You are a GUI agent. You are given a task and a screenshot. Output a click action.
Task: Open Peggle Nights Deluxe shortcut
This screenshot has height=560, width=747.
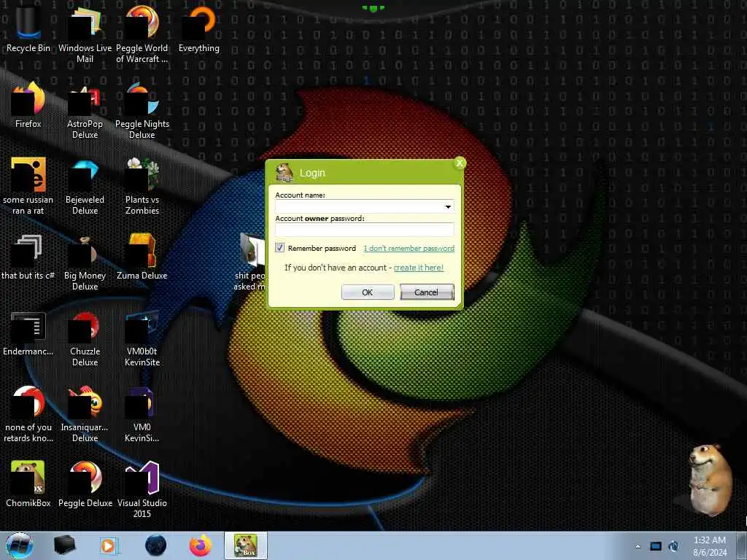click(142, 111)
